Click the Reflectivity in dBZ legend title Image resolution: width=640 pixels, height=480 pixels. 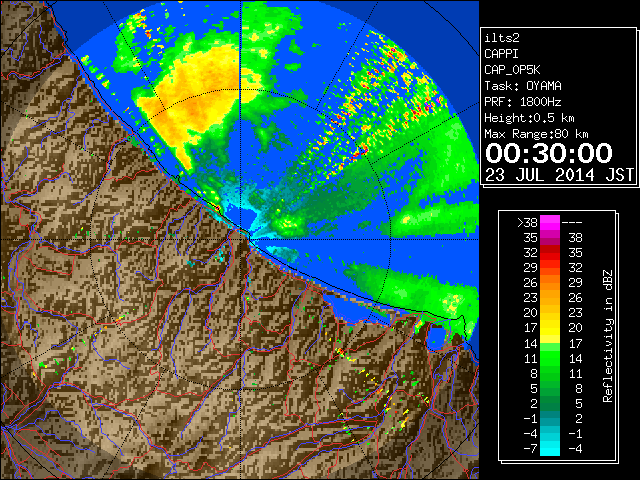608,336
